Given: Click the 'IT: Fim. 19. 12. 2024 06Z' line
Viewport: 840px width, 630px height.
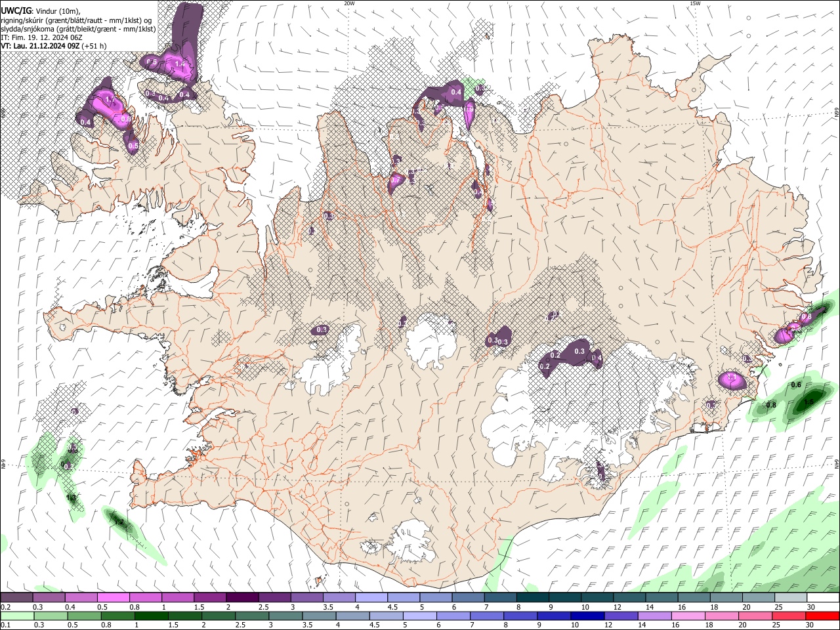Looking at the screenshot, I should click(40, 37).
